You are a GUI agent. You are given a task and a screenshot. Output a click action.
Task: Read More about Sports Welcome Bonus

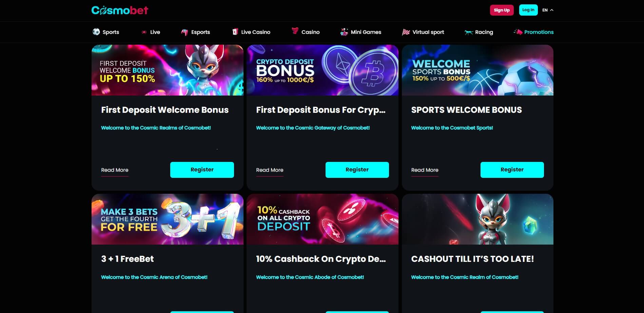(425, 170)
